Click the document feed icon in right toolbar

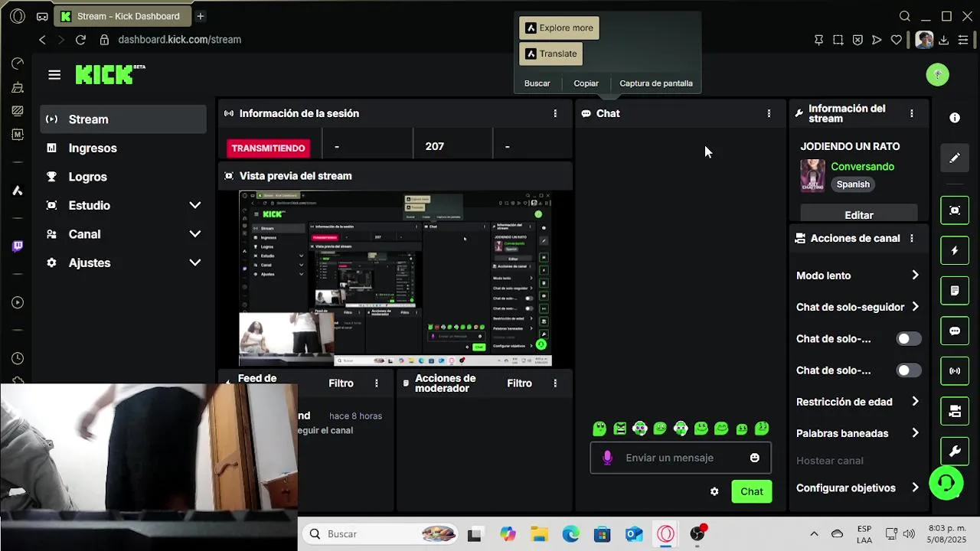tap(955, 291)
